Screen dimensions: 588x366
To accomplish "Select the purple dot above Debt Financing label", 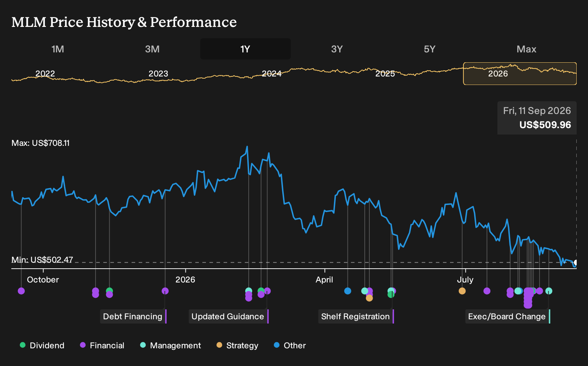I will click(165, 291).
